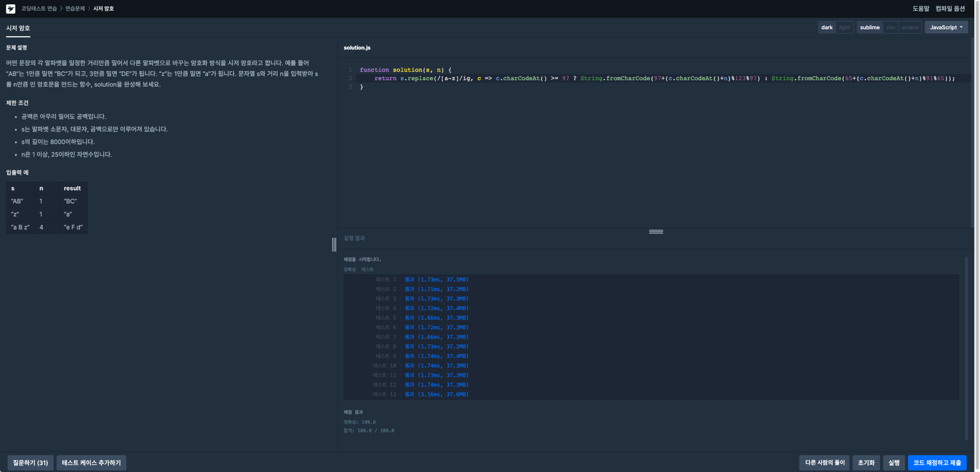Switch editor theme to light

coord(844,27)
